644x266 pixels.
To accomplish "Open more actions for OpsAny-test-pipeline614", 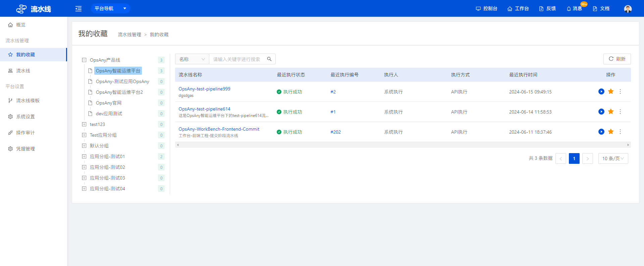I will click(x=620, y=112).
